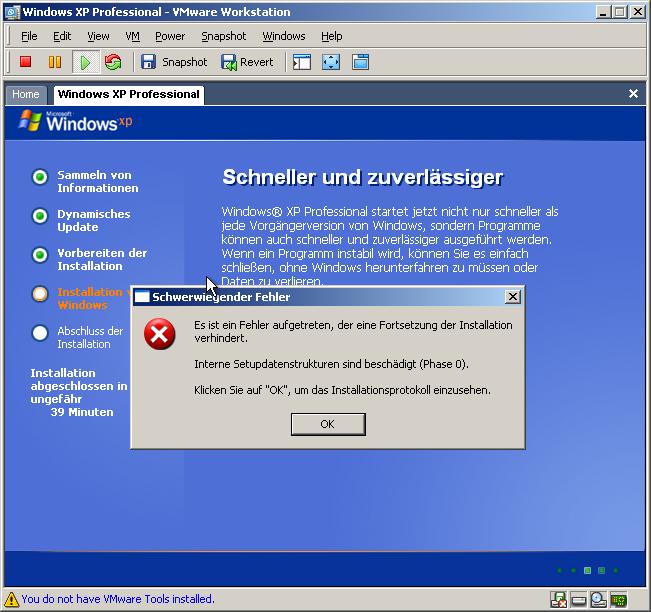Image resolution: width=651 pixels, height=612 pixels.
Task: Click the 'Abschluss der Installation' step indicator
Action: pos(40,333)
